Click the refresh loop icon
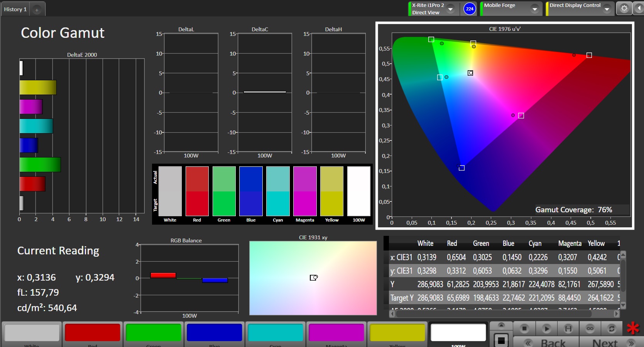The width and height of the screenshot is (644, 347). pyautogui.click(x=611, y=328)
